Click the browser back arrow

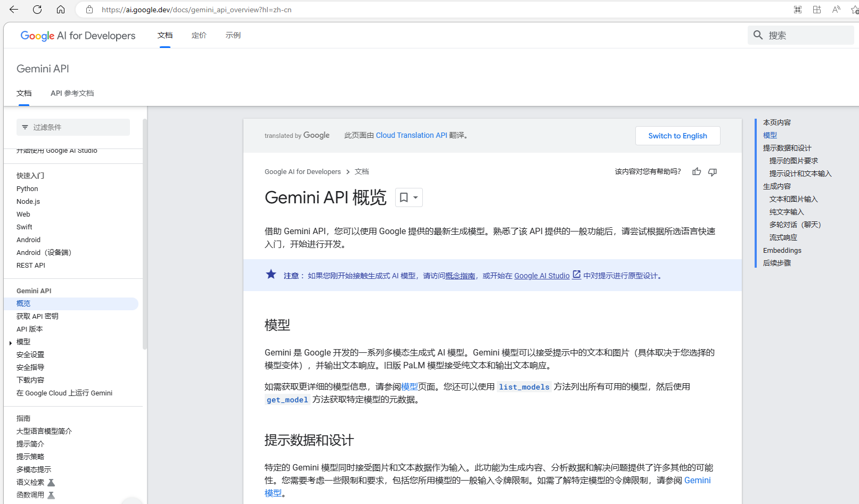click(x=14, y=10)
